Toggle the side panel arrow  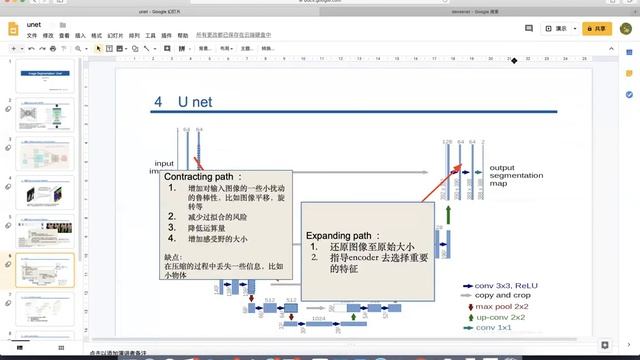[x=629, y=345]
